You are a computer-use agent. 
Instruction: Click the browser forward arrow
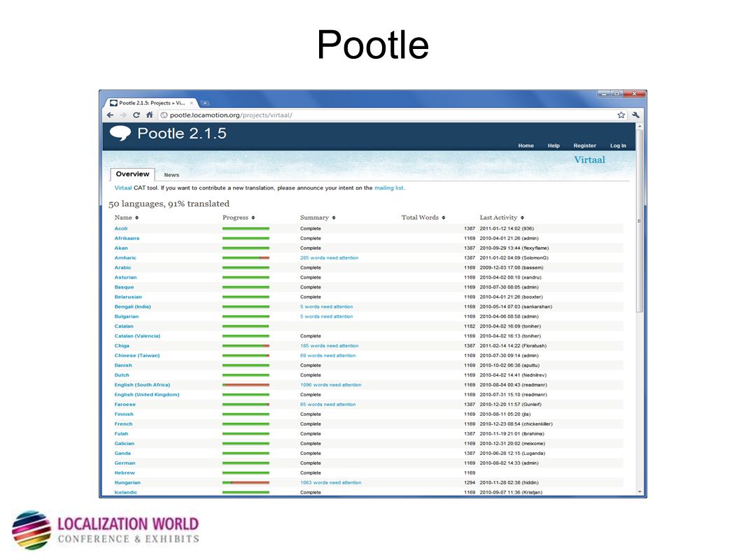[x=123, y=115]
